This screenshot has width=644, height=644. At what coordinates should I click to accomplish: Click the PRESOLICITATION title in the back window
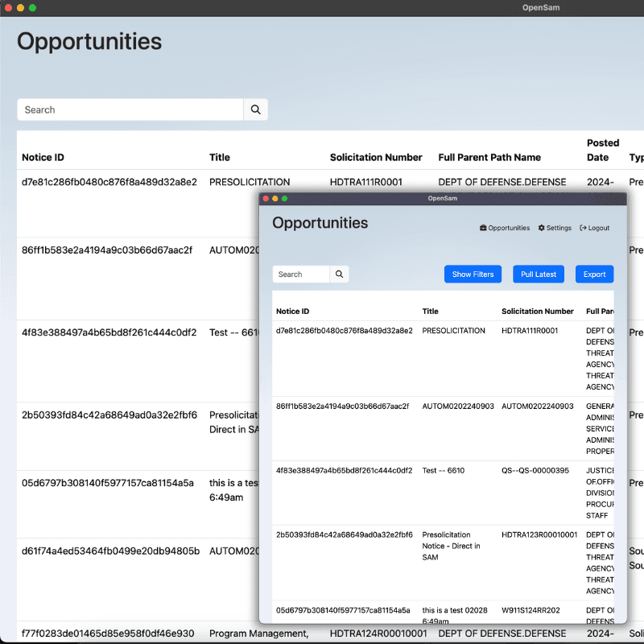tap(250, 182)
